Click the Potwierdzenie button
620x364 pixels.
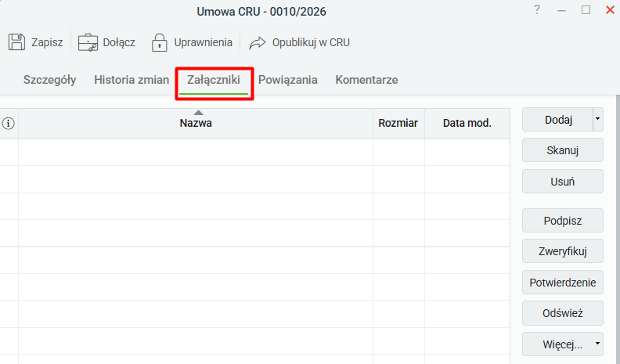point(563,283)
